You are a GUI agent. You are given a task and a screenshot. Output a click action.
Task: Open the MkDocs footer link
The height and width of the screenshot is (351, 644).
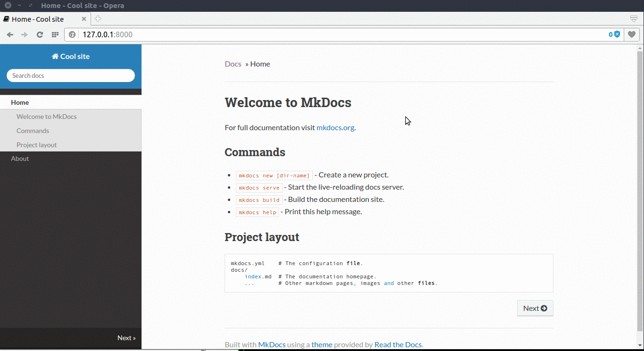272,344
